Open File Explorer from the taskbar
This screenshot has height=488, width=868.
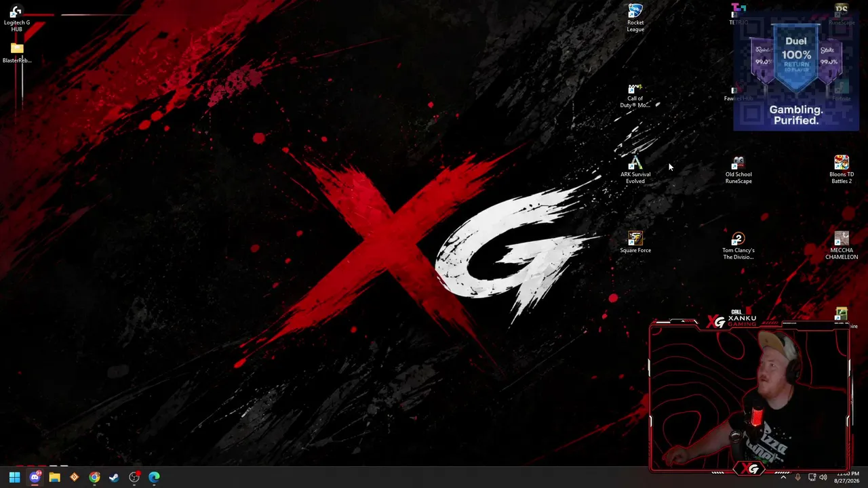pos(54,477)
